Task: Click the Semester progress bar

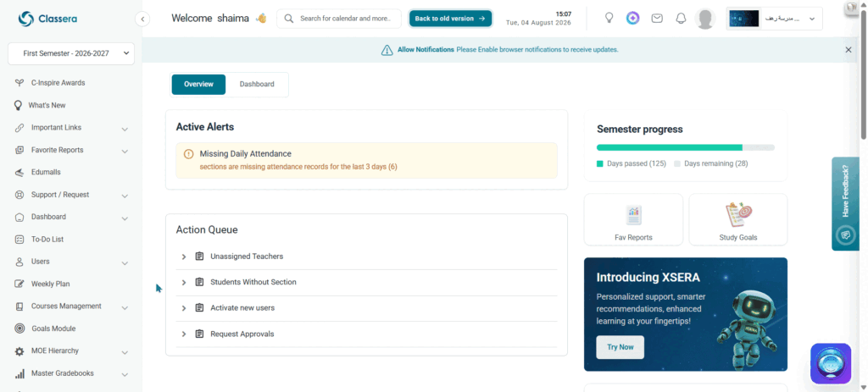Action: (685, 147)
